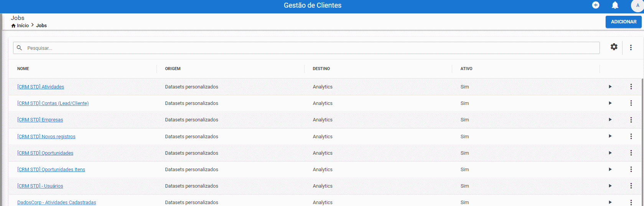Screen dimensions: 644x206
Task: Open [CRM STD] Empresas job link
Action: click(40, 120)
